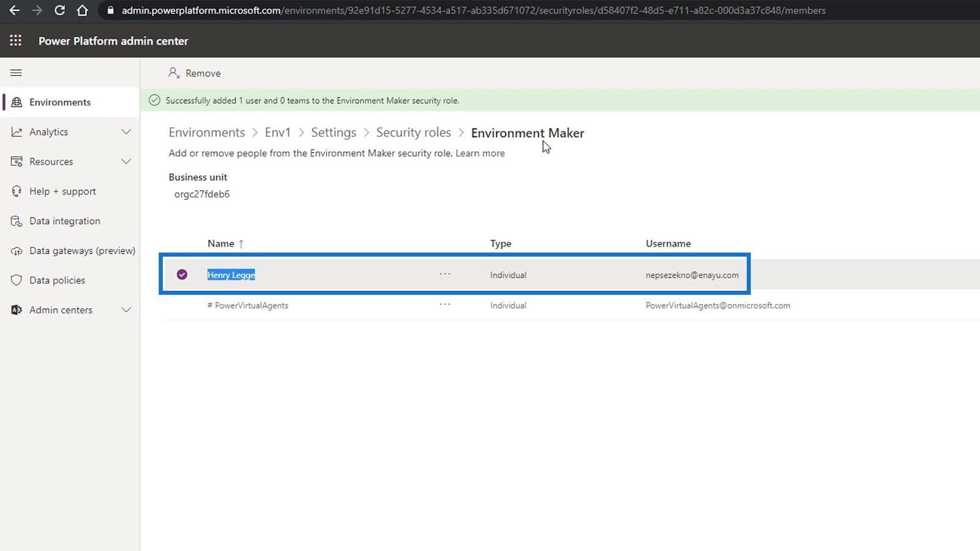
Task: Click the Name column sort arrow
Action: pyautogui.click(x=241, y=244)
